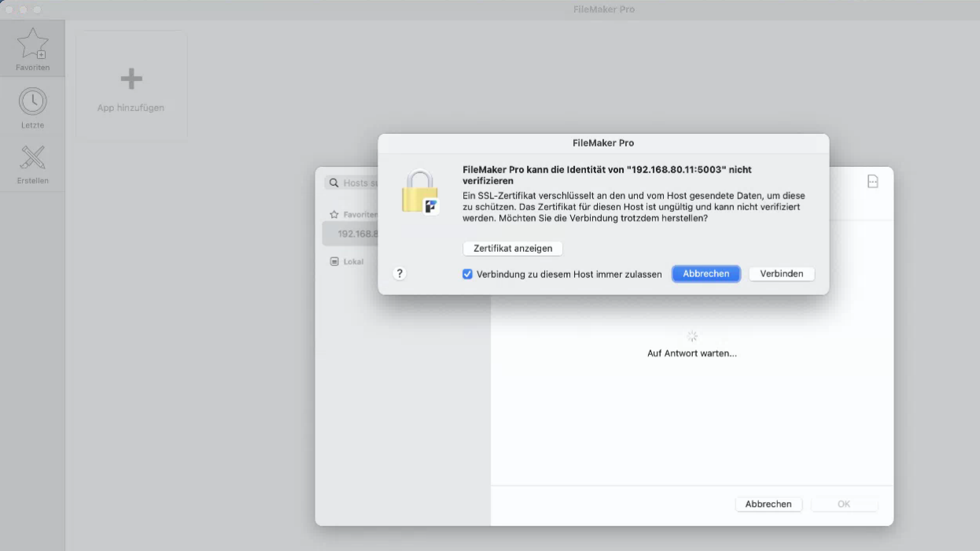The height and width of the screenshot is (551, 980).
Task: Open the Favoriten star in sidebar
Action: 32,45
